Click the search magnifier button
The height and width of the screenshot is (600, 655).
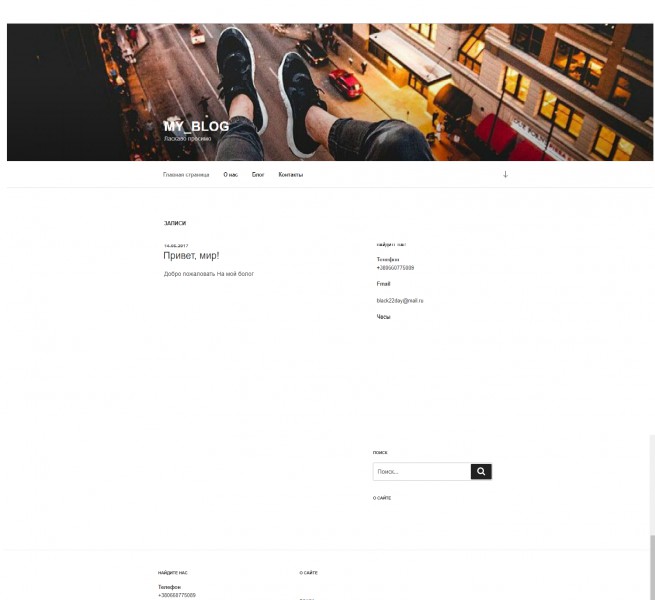pos(481,471)
